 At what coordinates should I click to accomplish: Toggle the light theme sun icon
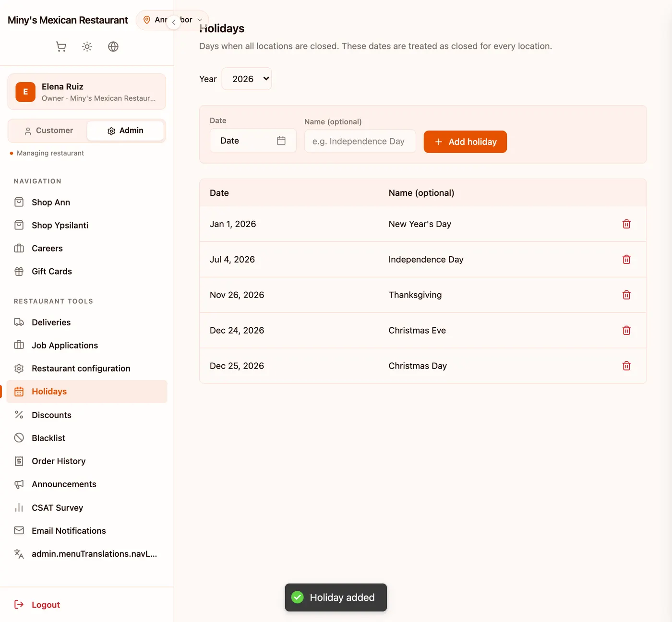[87, 47]
